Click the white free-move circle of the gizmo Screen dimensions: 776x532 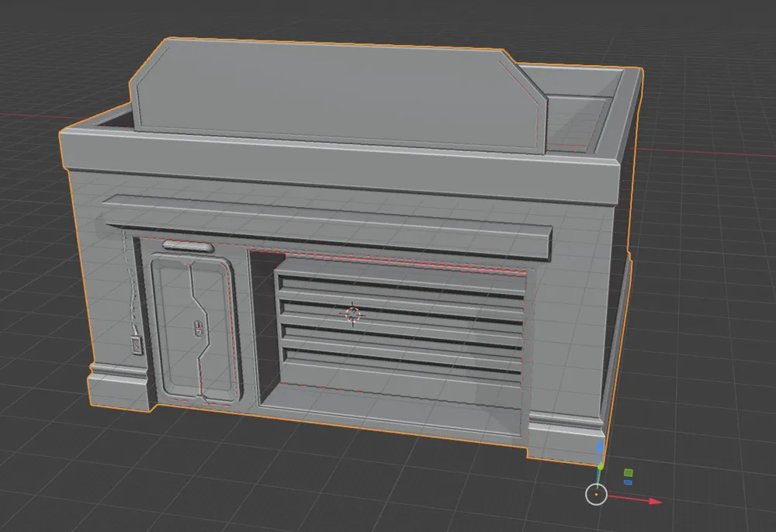596,495
